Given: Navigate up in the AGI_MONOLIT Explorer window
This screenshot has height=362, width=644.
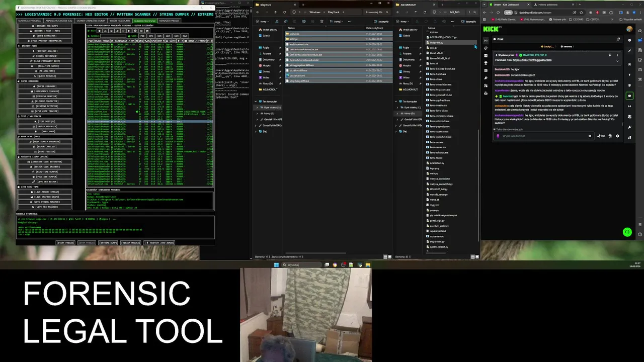Looking at the screenshot, I should (416, 12).
